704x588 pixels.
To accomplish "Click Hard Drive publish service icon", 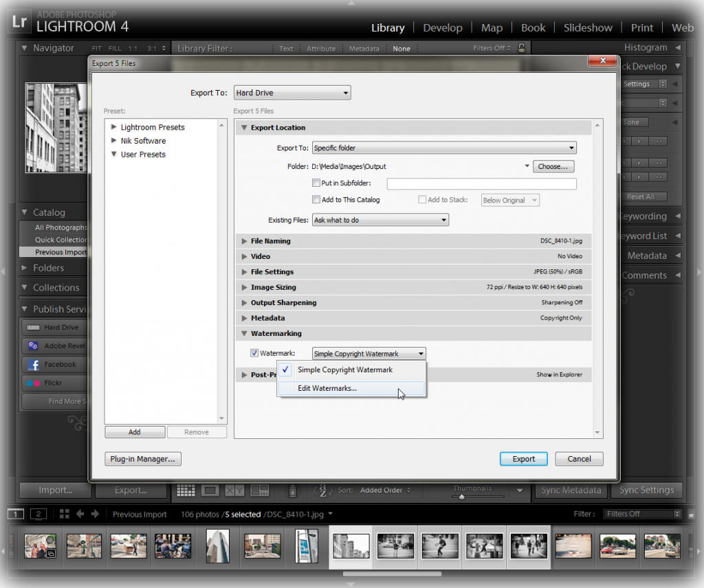I will pyautogui.click(x=33, y=328).
